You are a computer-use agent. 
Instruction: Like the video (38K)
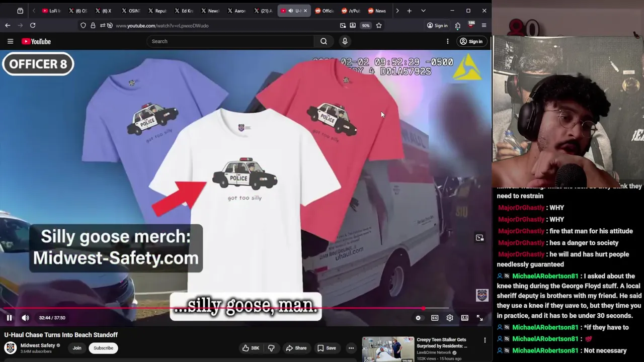point(251,348)
